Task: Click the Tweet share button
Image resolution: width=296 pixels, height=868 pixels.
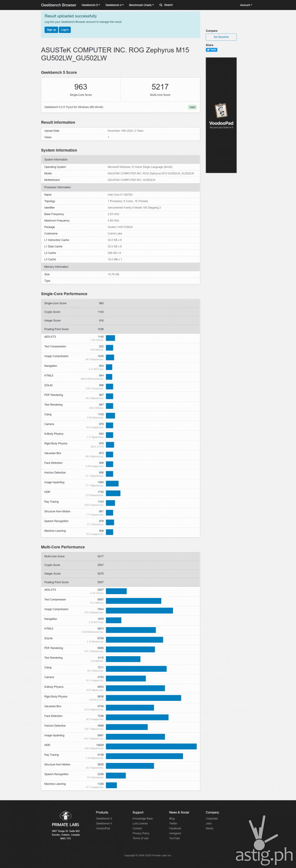Action: (212, 50)
